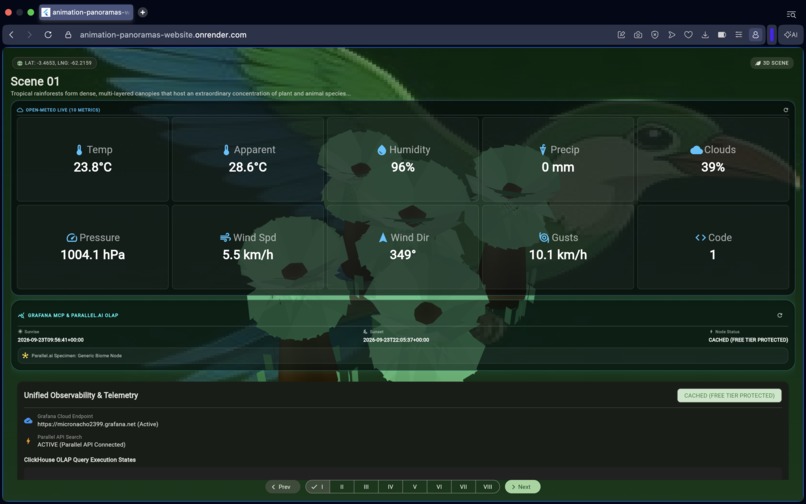Click the user profile icon
The width and height of the screenshot is (806, 504).
click(x=755, y=35)
